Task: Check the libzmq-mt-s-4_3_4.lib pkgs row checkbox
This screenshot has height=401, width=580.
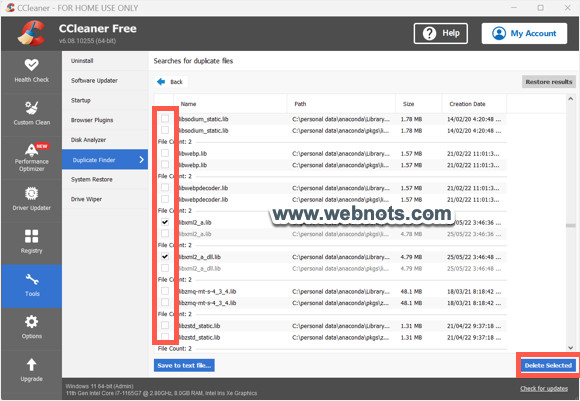Action: (x=165, y=303)
